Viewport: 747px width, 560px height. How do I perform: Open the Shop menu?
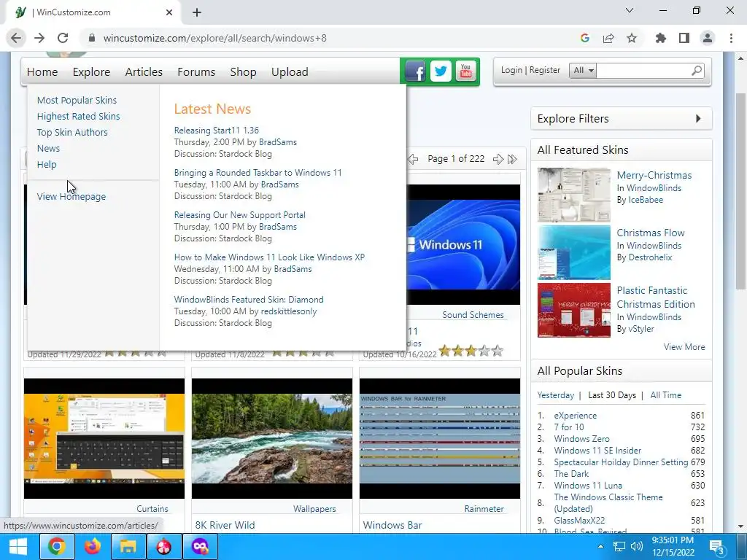tap(243, 72)
